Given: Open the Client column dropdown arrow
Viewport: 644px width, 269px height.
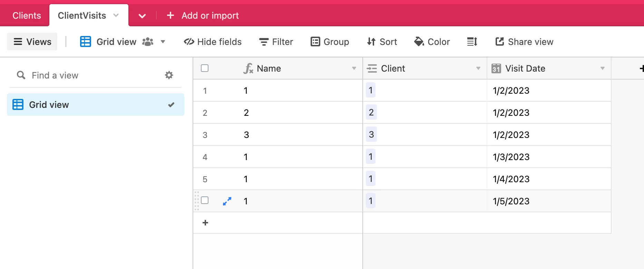Looking at the screenshot, I should tap(478, 68).
